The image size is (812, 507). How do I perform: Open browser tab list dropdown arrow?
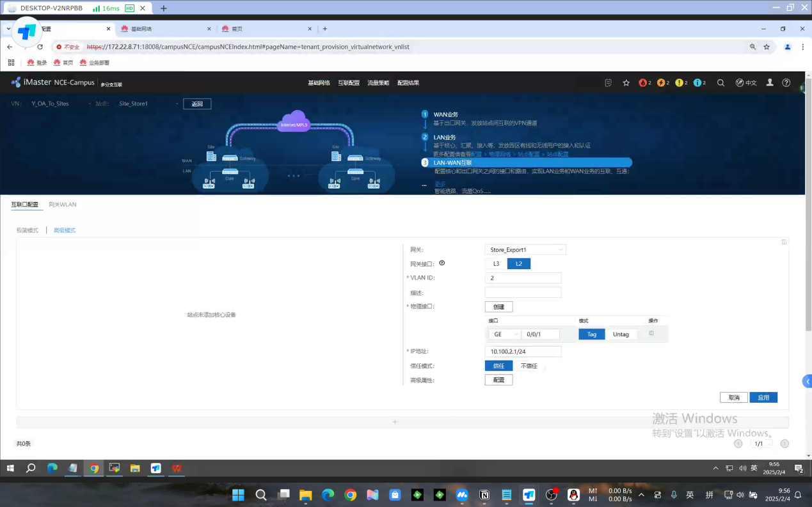pos(8,29)
